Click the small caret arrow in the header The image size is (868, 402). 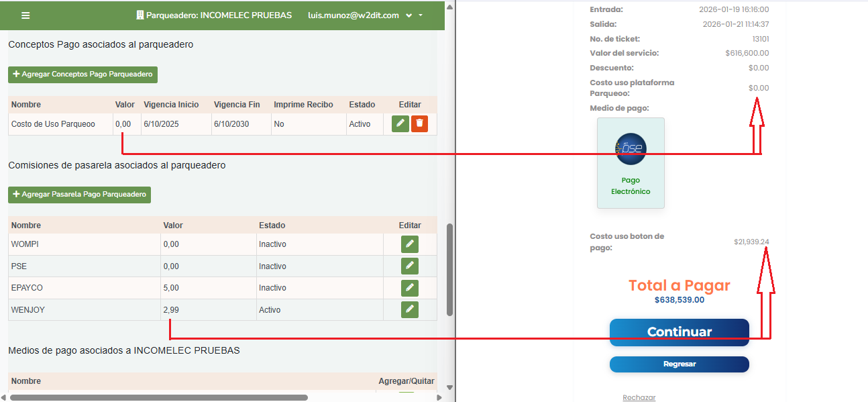(x=421, y=15)
